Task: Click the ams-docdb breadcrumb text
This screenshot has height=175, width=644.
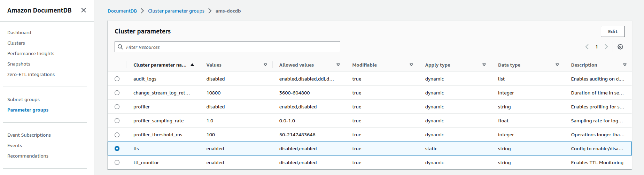Action: pyautogui.click(x=228, y=11)
